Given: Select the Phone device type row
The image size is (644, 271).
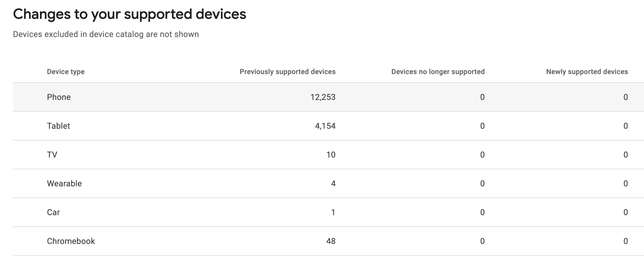Looking at the screenshot, I should pyautogui.click(x=328, y=97).
